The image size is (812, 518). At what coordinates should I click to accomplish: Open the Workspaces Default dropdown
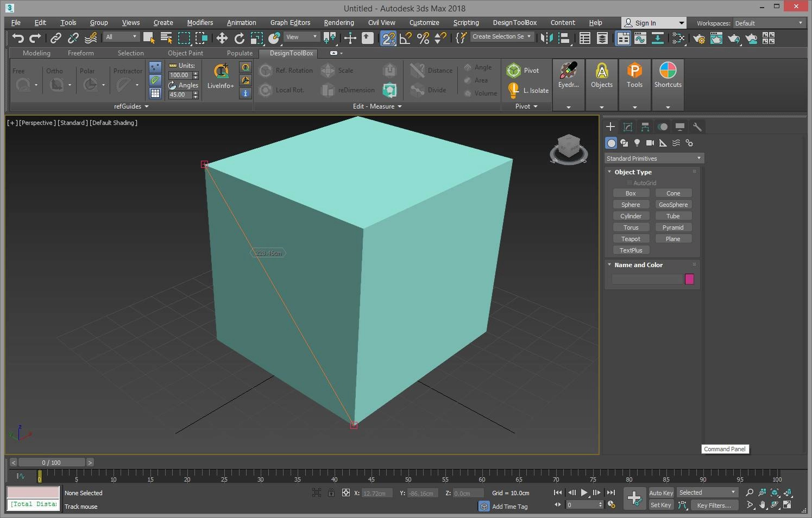coord(769,23)
